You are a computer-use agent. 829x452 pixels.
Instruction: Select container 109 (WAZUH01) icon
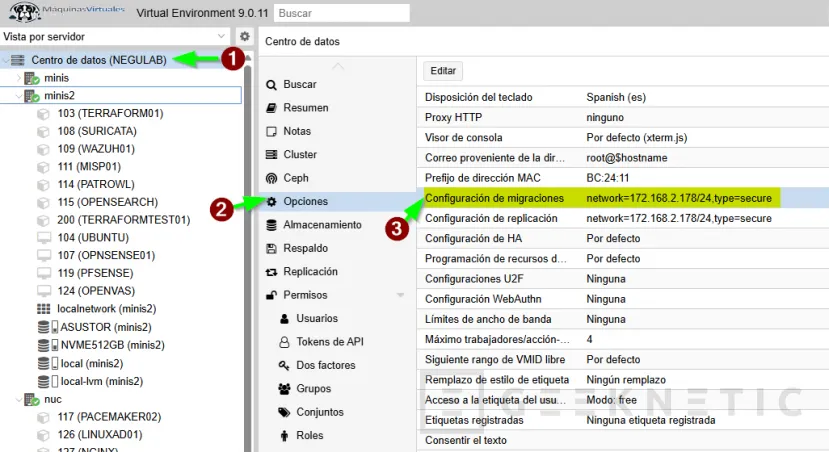(x=43, y=149)
